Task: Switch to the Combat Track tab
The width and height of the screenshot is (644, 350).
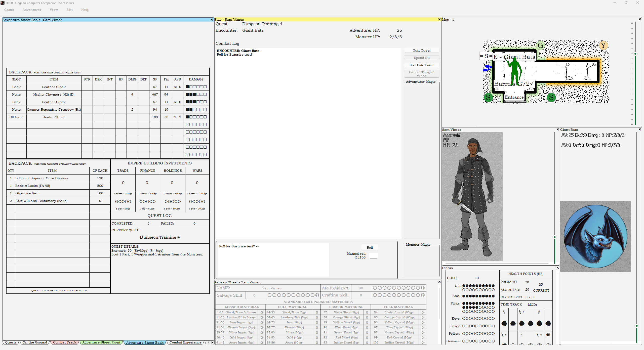Action: click(x=65, y=342)
